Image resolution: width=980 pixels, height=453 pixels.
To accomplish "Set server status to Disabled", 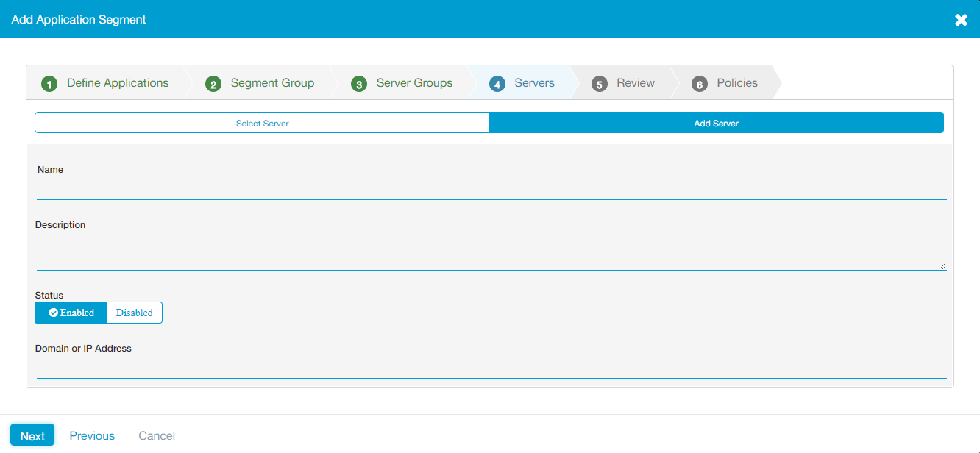I will pos(135,313).
